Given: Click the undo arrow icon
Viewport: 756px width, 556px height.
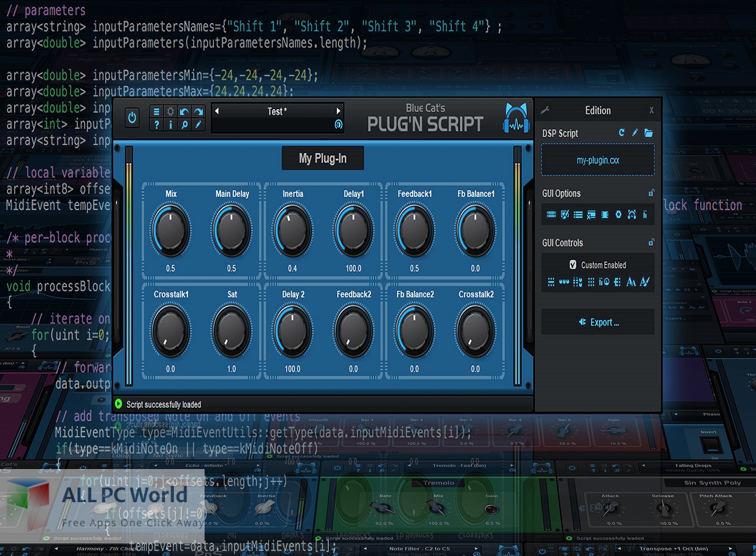Looking at the screenshot, I should 183,112.
